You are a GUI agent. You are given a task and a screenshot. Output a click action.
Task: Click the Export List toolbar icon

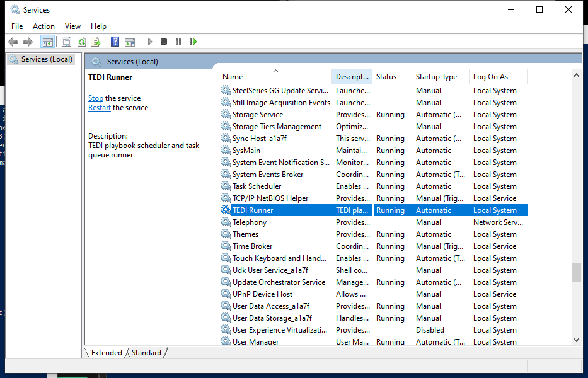96,42
